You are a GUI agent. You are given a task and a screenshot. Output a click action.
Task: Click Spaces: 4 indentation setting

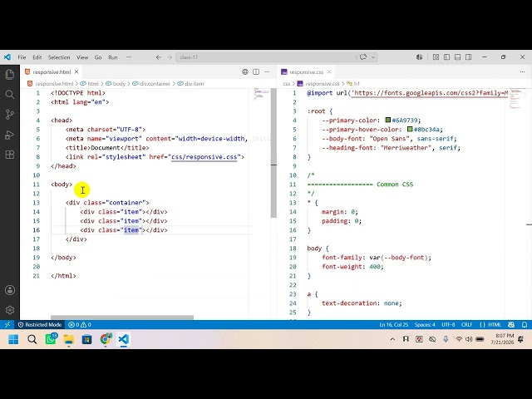pos(425,325)
